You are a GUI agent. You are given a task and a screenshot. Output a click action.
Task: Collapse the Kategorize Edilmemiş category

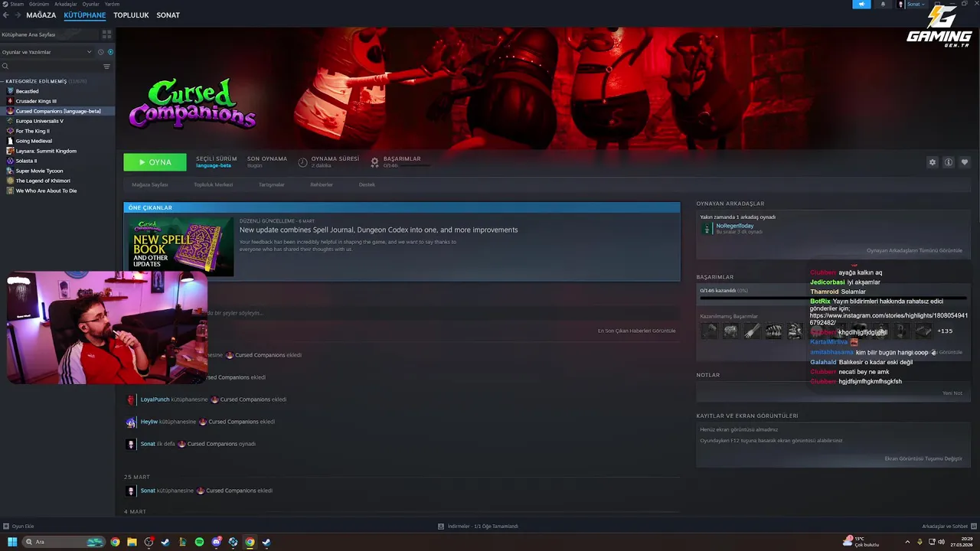tap(35, 81)
